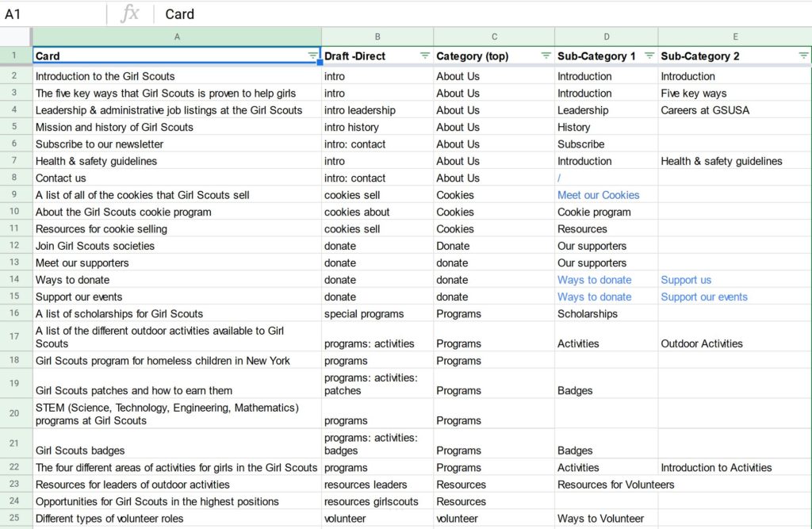The image size is (812, 529).
Task: Select the Sub-Category 2 header cell
Action: [735, 56]
